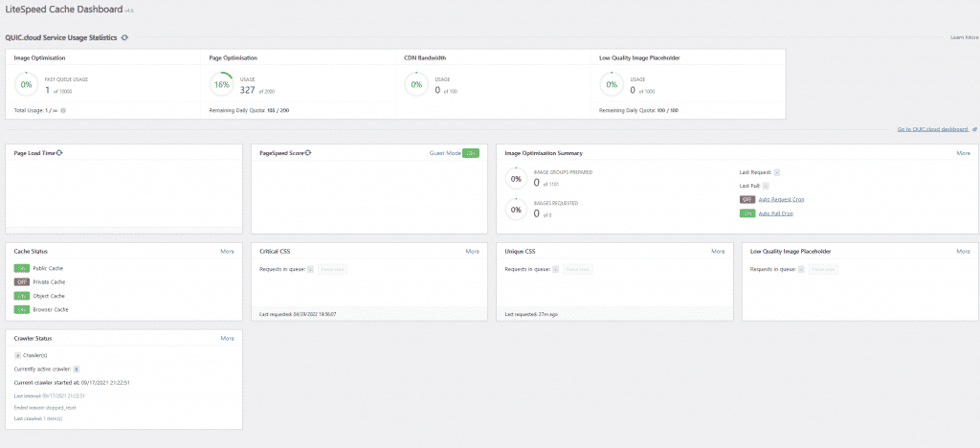Open More in Image Optimisation Summary
980x448 pixels.
coord(963,153)
